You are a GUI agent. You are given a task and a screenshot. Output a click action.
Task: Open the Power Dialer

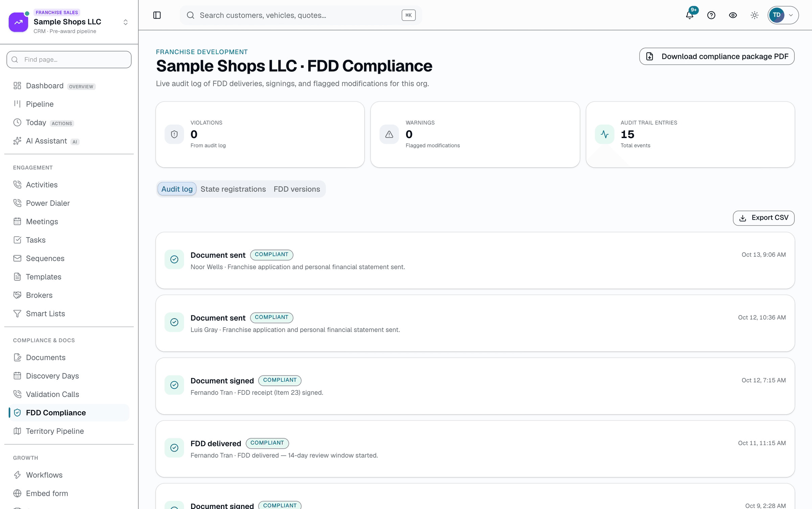tap(69, 203)
